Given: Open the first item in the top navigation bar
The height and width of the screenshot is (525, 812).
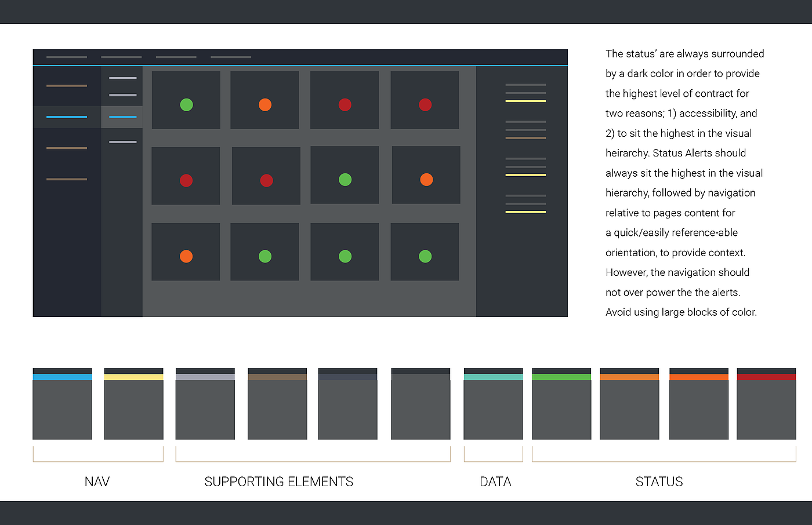Looking at the screenshot, I should click(67, 57).
